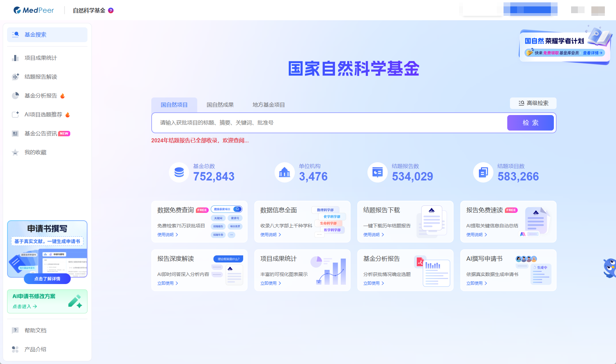Open AI申请书修改方案 via 点击进入

coord(25,306)
